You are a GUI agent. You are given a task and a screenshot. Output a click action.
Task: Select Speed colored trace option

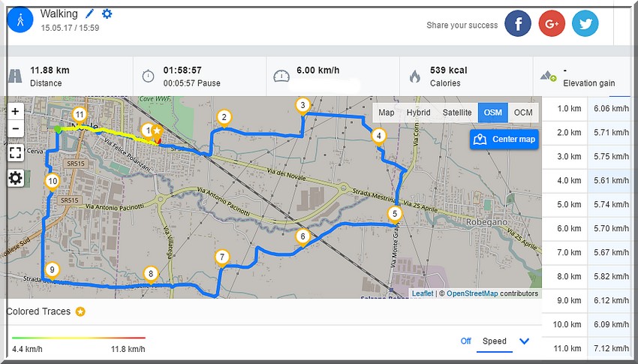coord(494,341)
